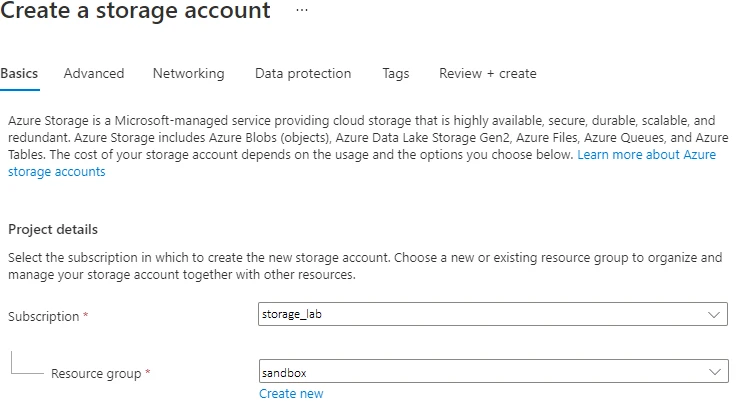Go to the Data protection tab
Image resolution: width=746 pixels, height=405 pixels.
303,73
